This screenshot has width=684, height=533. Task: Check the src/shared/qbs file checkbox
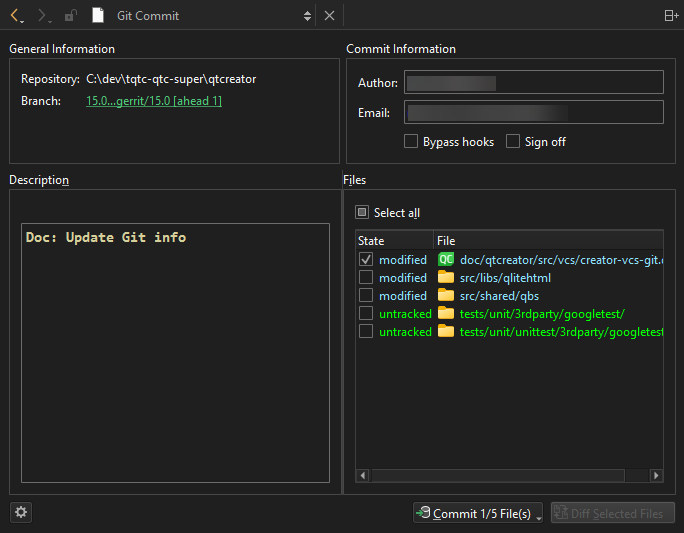pos(366,296)
